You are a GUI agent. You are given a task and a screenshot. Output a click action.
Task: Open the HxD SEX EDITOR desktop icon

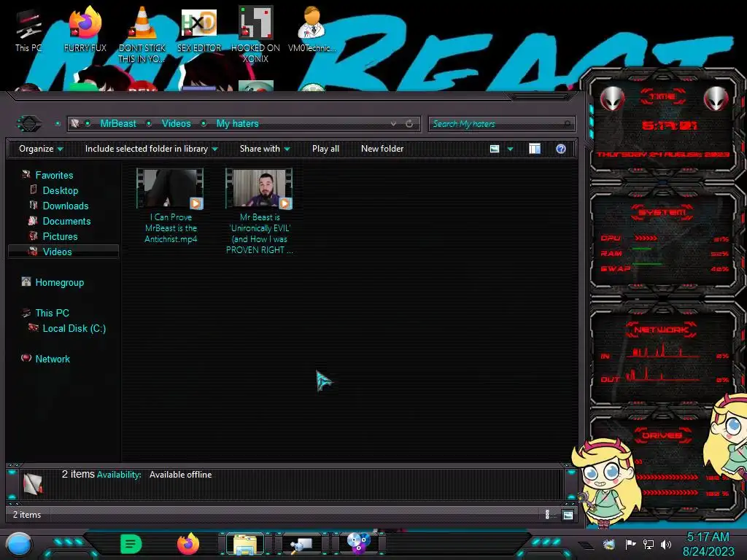pyautogui.click(x=198, y=29)
